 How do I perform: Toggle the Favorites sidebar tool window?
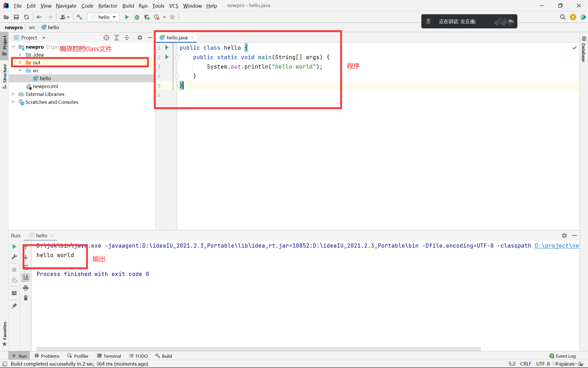(x=4, y=334)
